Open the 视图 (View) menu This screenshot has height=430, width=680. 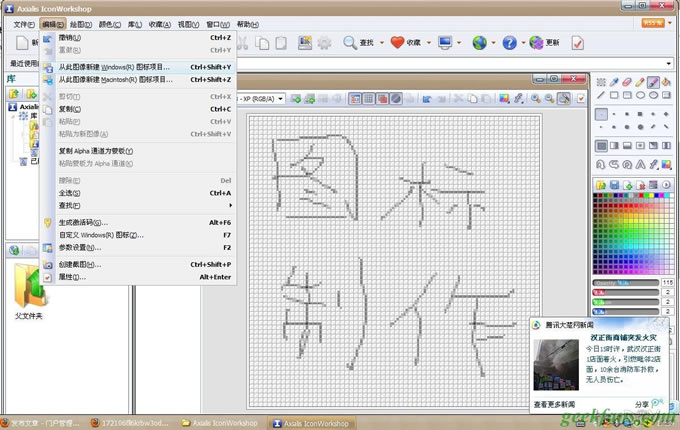coord(187,23)
